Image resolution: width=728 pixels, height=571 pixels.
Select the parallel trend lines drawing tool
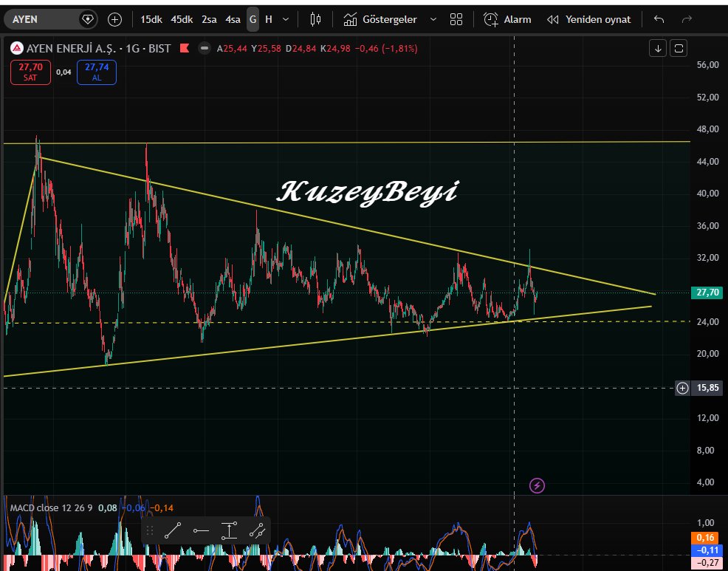coord(257,530)
